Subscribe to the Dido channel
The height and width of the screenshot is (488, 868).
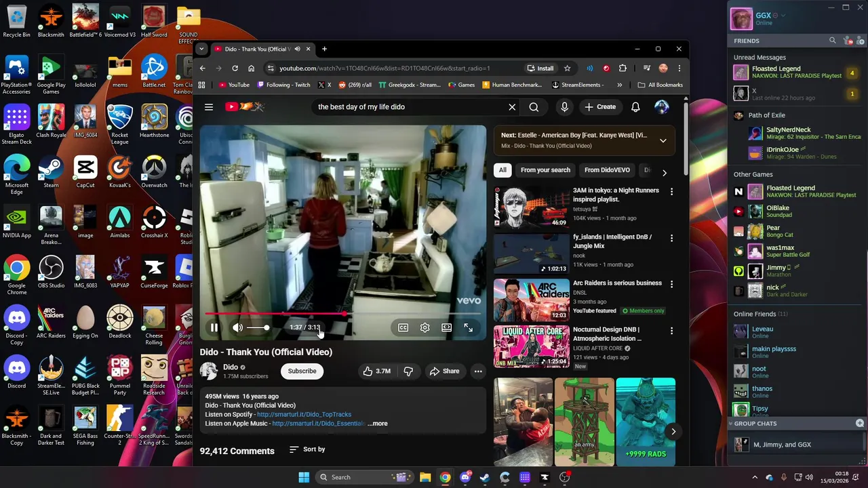point(302,371)
